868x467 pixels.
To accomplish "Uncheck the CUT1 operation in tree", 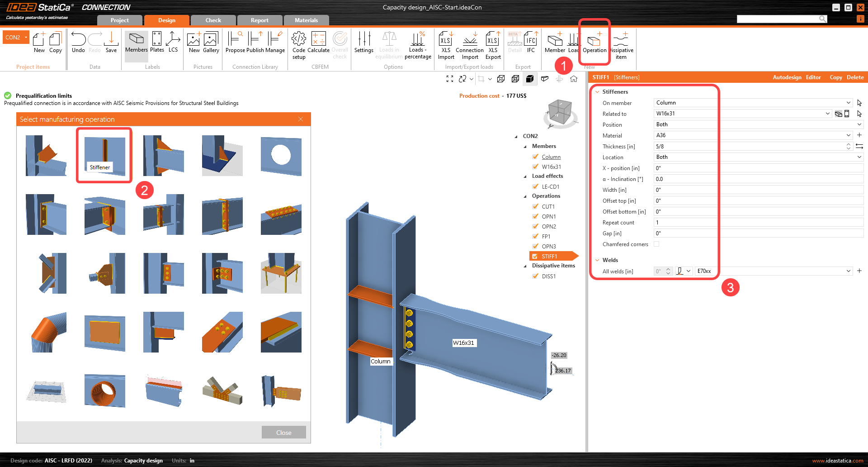I will pos(535,206).
